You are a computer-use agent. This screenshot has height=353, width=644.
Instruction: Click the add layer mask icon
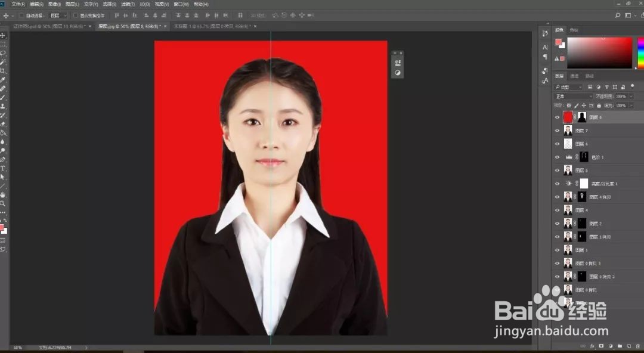click(601, 346)
